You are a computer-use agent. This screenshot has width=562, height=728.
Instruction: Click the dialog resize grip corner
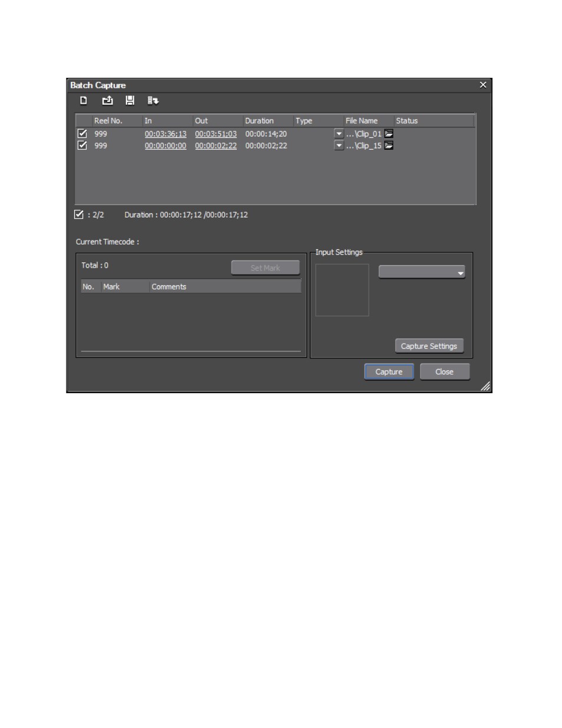(x=485, y=386)
